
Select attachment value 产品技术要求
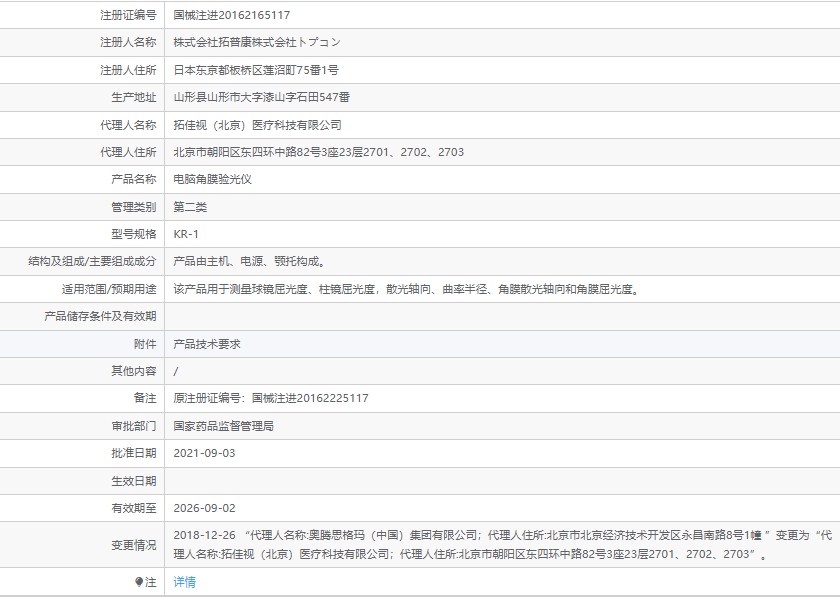[207, 345]
